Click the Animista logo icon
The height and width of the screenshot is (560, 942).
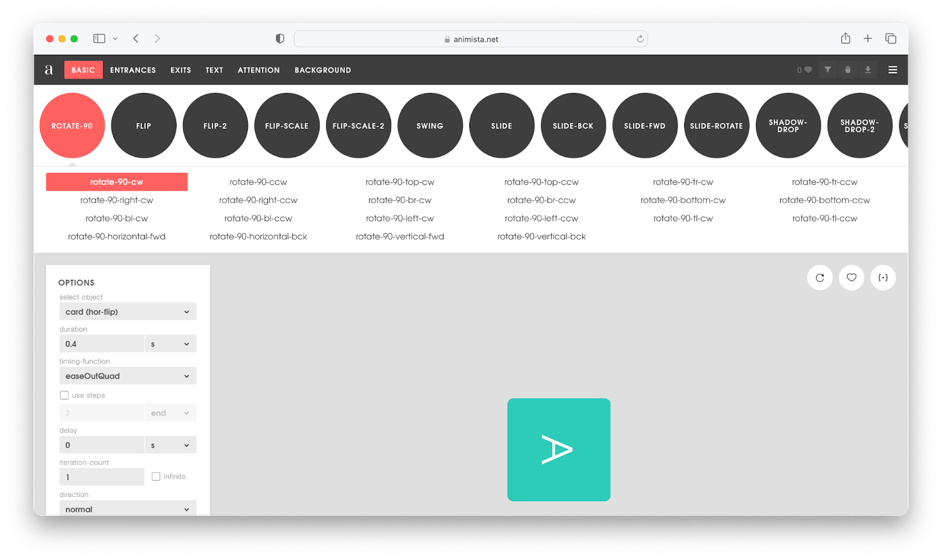point(49,70)
